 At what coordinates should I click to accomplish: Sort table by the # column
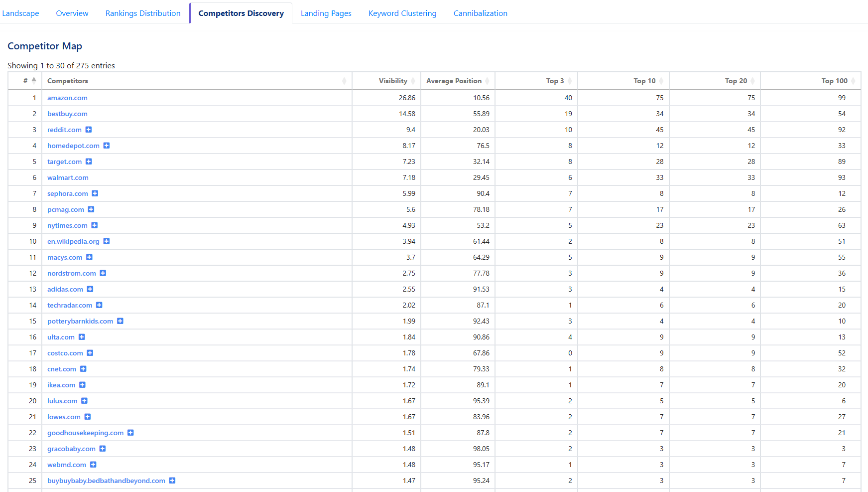click(x=25, y=81)
